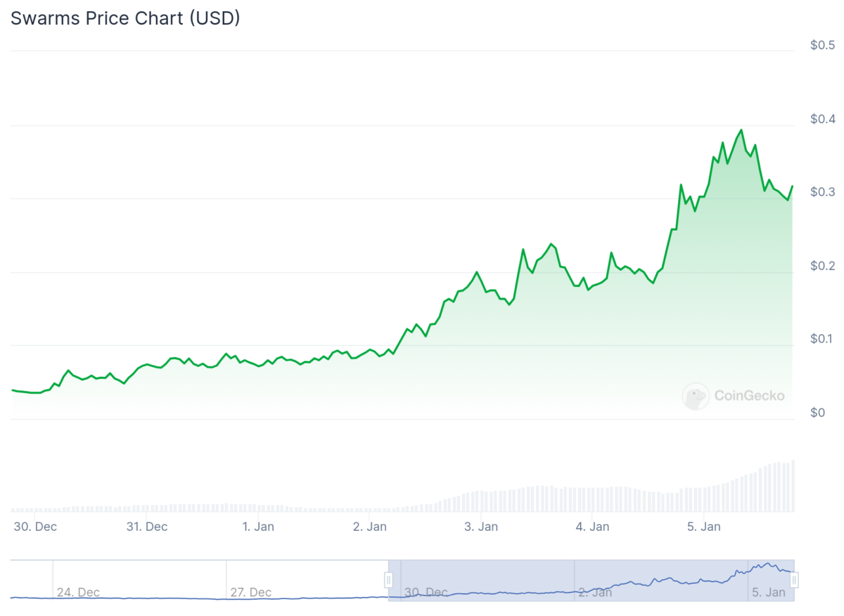844x616 pixels.
Task: Click the Swarms Price Chart (USD) title
Action: click(125, 19)
